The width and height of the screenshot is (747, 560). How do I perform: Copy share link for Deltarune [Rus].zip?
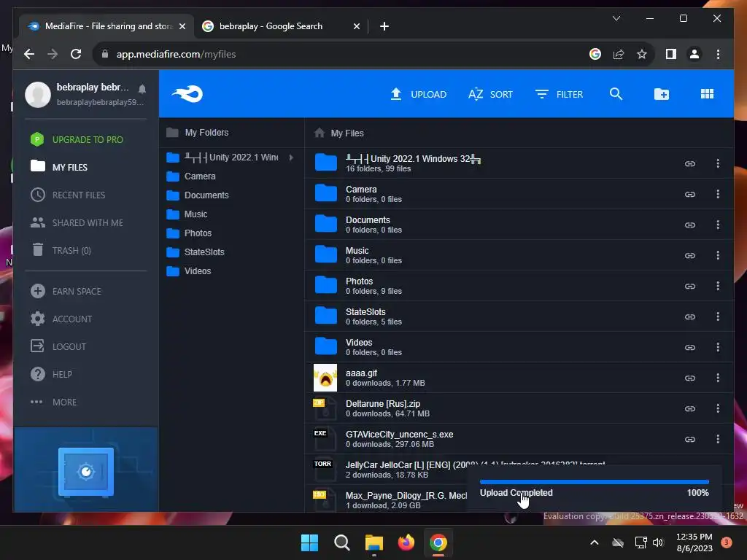690,408
